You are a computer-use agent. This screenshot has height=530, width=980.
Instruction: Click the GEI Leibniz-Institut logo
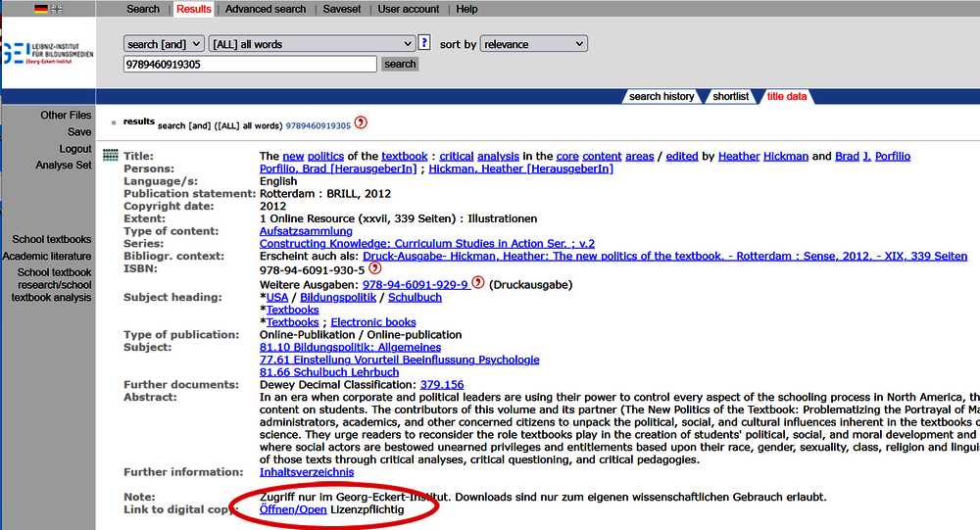coord(48,54)
